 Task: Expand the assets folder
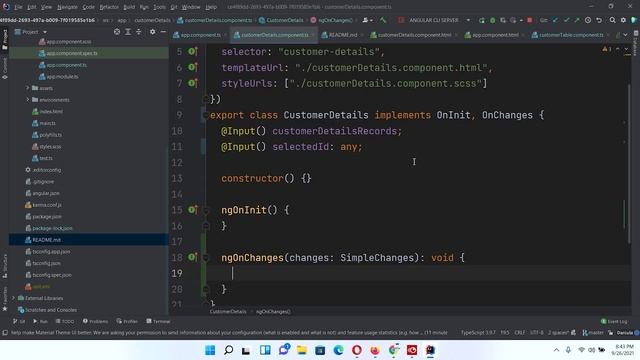point(28,88)
